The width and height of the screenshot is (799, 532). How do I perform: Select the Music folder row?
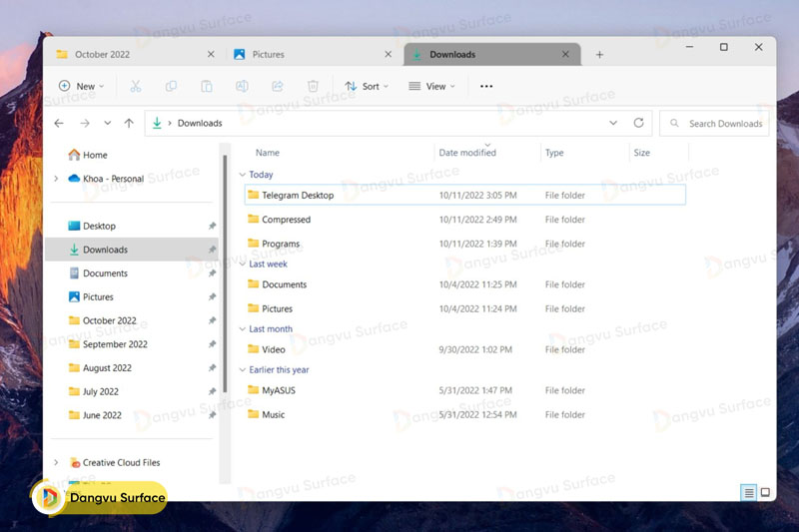click(464, 414)
